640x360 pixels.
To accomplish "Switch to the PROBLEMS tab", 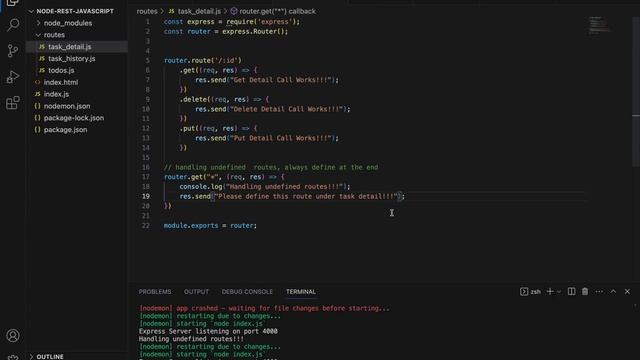I will [x=155, y=291].
